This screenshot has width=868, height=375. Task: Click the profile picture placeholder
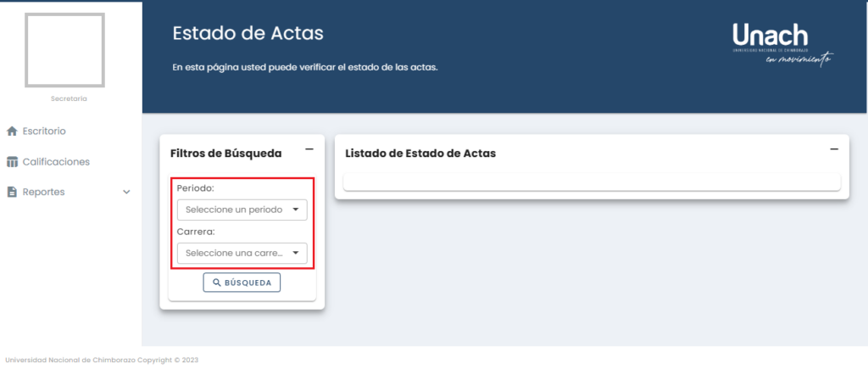(x=64, y=50)
